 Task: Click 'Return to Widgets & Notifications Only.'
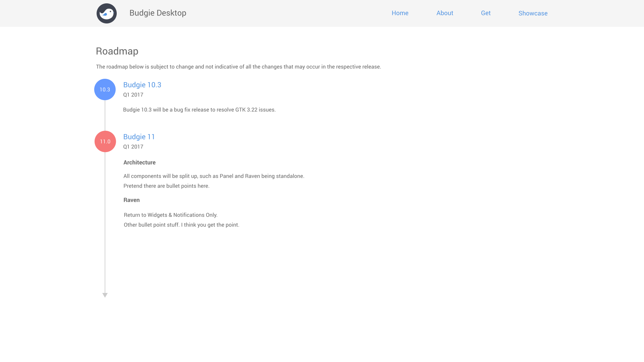[171, 215]
